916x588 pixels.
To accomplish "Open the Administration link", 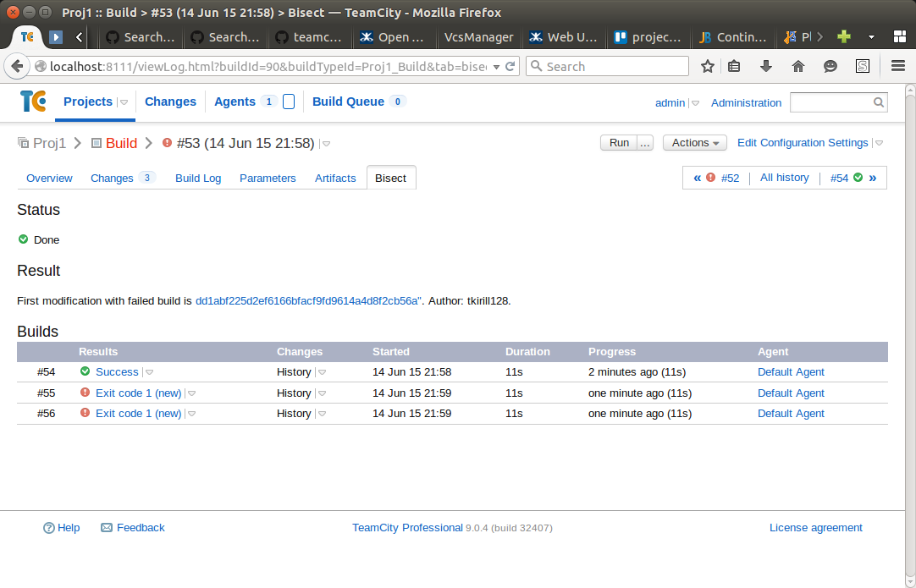I will point(746,102).
